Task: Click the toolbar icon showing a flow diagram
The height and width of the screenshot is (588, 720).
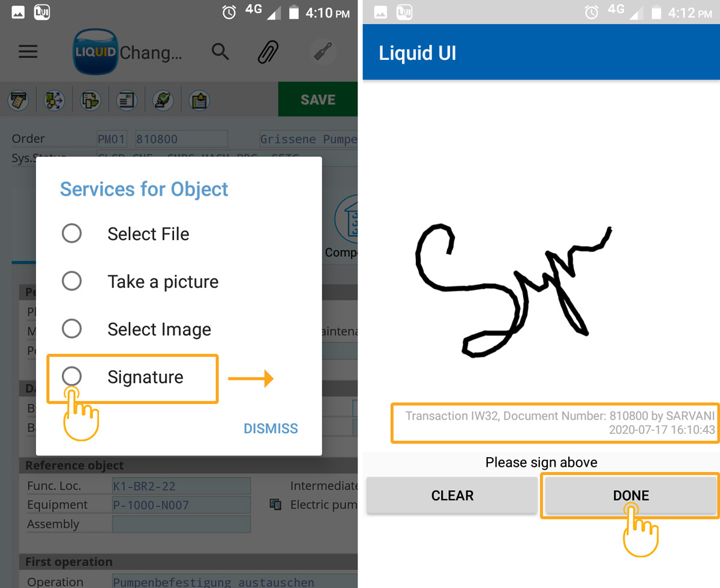Action: (x=55, y=100)
